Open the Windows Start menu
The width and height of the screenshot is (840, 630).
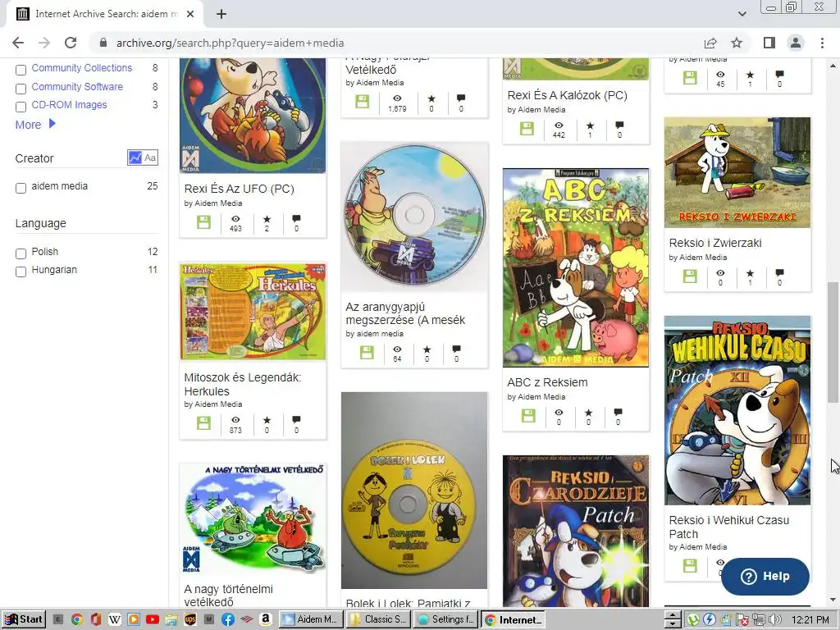point(23,619)
